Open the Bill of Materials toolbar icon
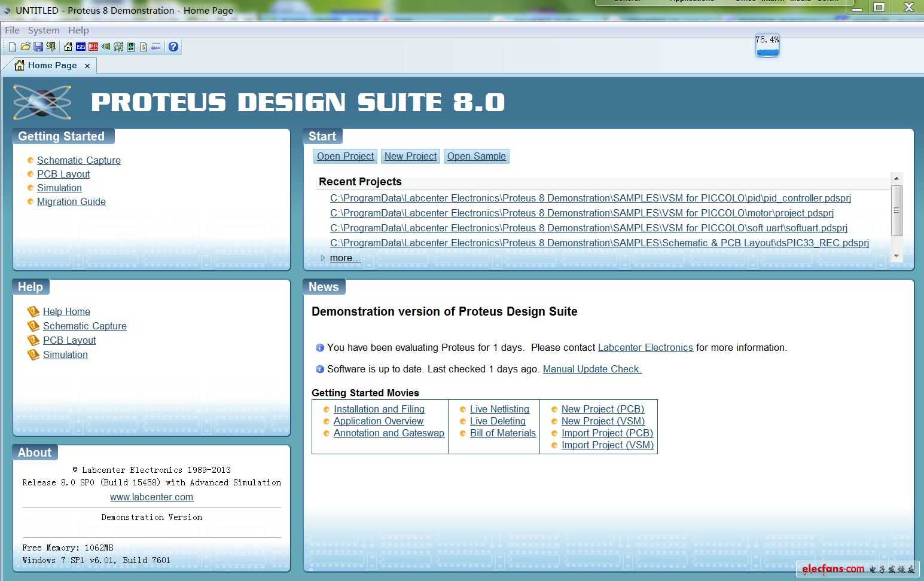The image size is (924, 581). (x=144, y=47)
